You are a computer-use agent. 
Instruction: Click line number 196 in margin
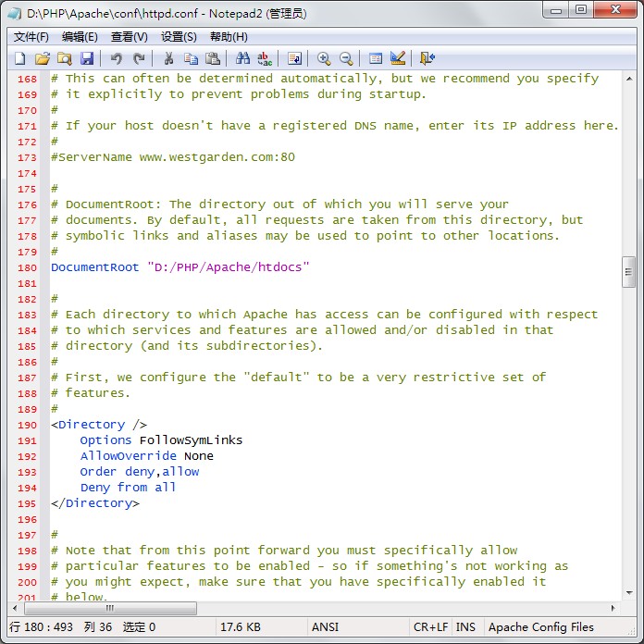pos(27,520)
